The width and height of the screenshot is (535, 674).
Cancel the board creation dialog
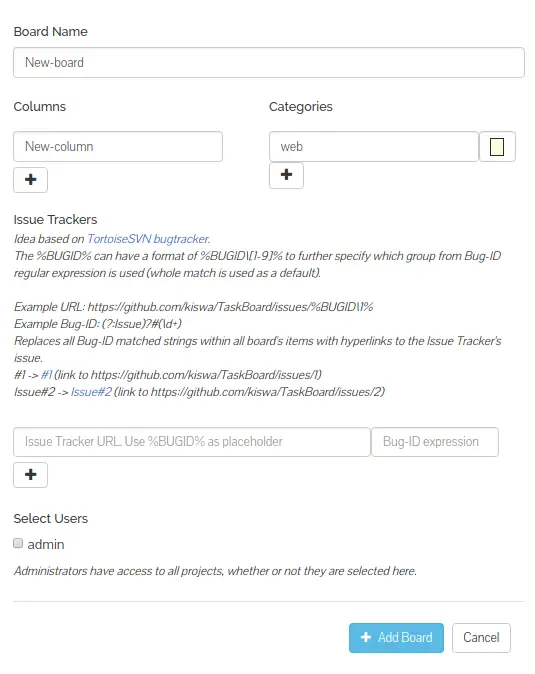click(x=481, y=638)
